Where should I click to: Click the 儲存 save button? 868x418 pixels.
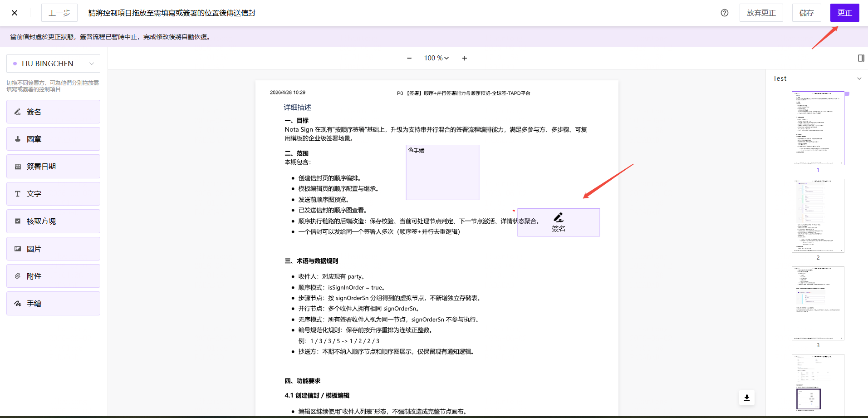tap(806, 13)
